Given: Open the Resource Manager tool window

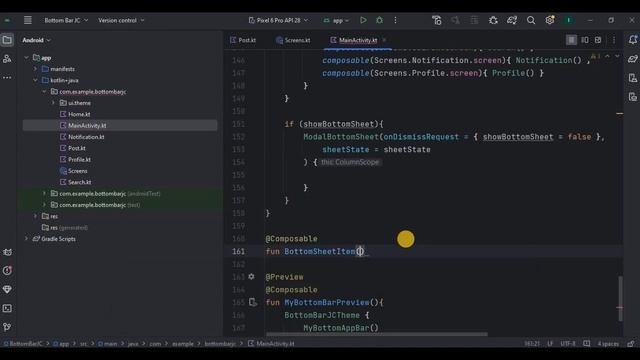Looking at the screenshot, I should click(7, 59).
